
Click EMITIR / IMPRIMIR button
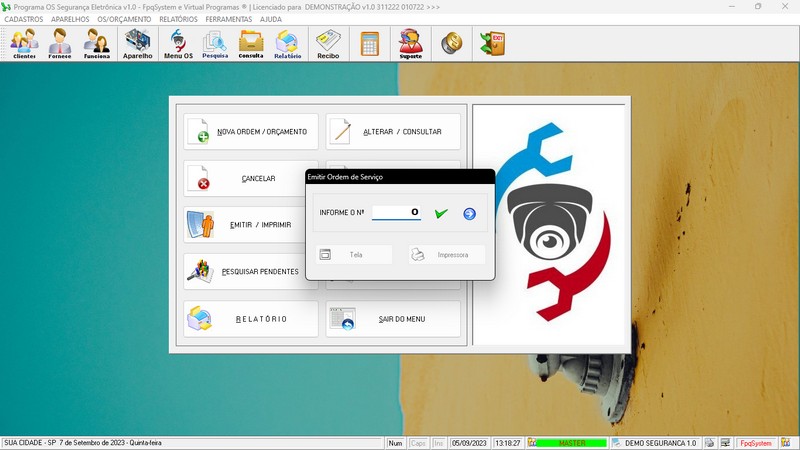[x=244, y=224]
